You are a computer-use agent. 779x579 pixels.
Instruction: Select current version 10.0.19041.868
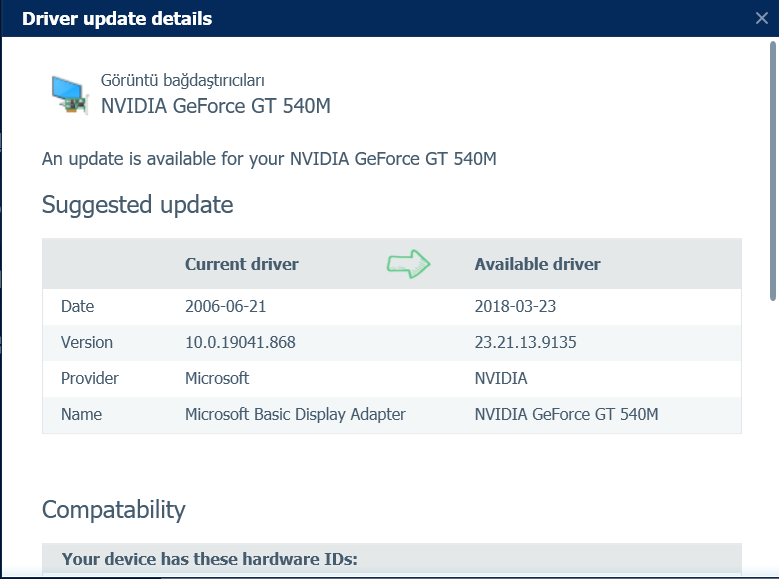[240, 342]
